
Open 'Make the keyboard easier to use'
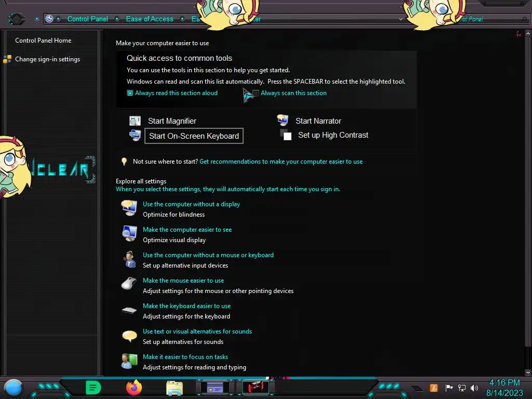[187, 306]
